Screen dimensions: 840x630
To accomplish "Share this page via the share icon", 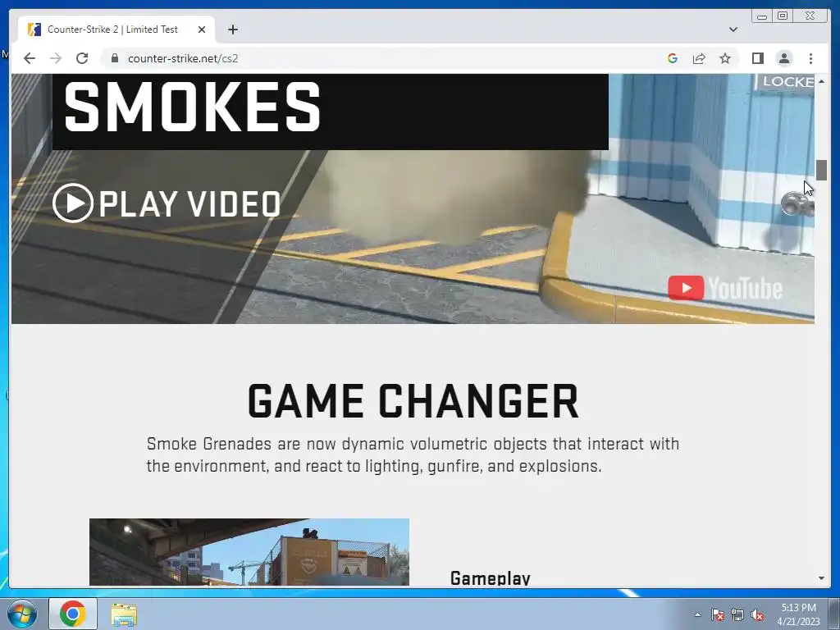I will point(699,58).
